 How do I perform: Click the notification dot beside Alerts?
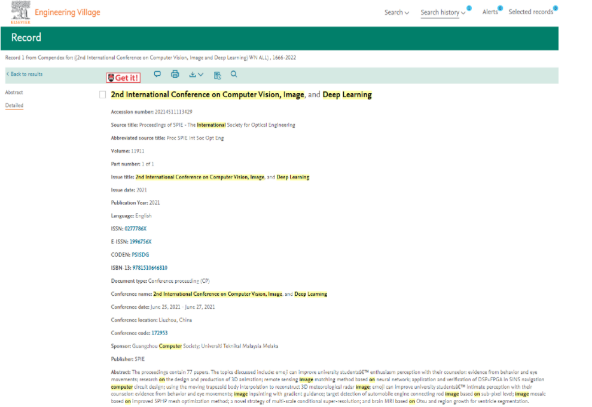pyautogui.click(x=500, y=8)
